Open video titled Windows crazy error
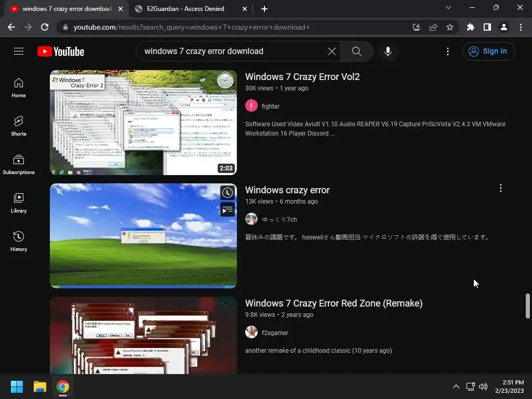This screenshot has height=399, width=532. point(287,190)
